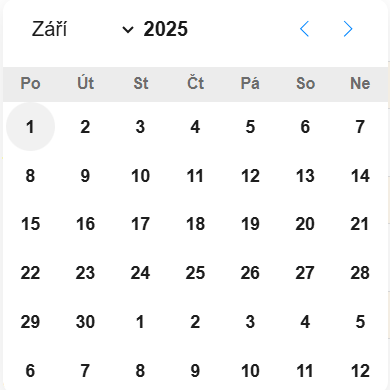Pick date 14 on Sunday

(360, 176)
